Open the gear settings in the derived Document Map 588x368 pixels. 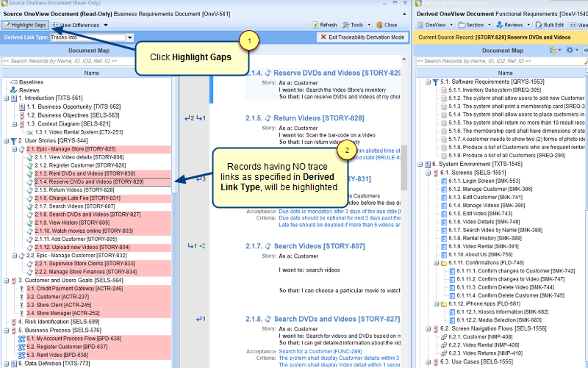point(569,50)
